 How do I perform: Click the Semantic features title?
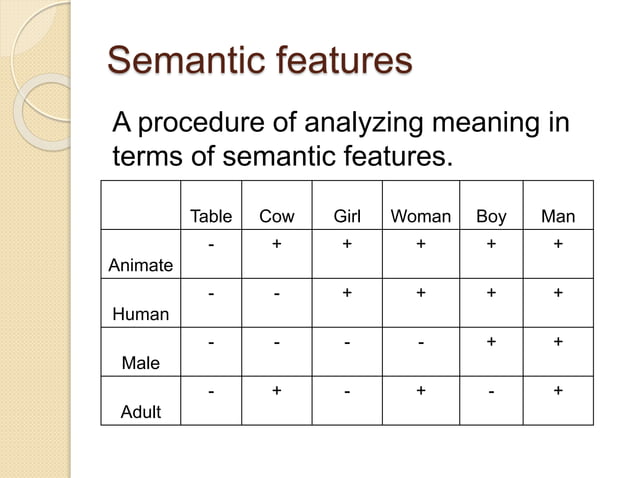(260, 60)
